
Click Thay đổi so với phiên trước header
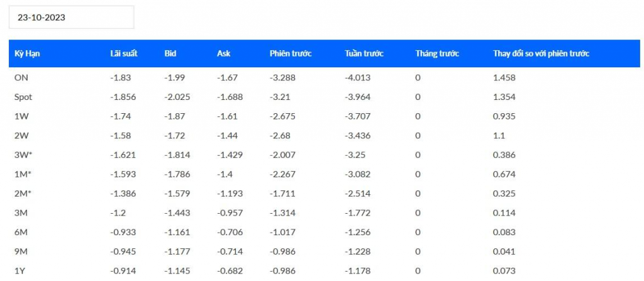tap(541, 53)
